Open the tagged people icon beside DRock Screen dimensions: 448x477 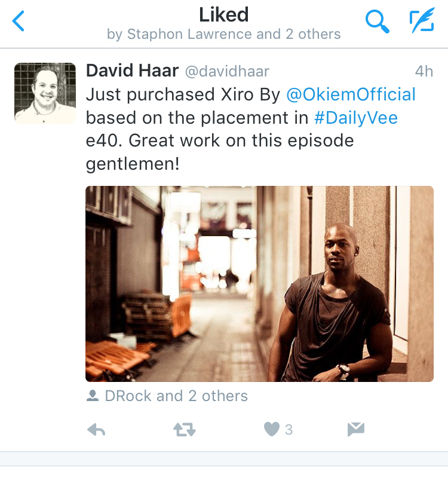[93, 396]
